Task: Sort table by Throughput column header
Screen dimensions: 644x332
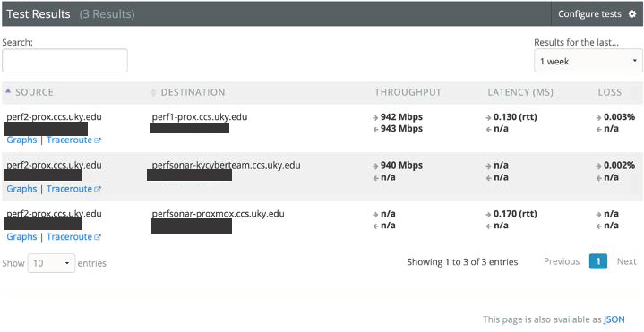Action: (408, 92)
